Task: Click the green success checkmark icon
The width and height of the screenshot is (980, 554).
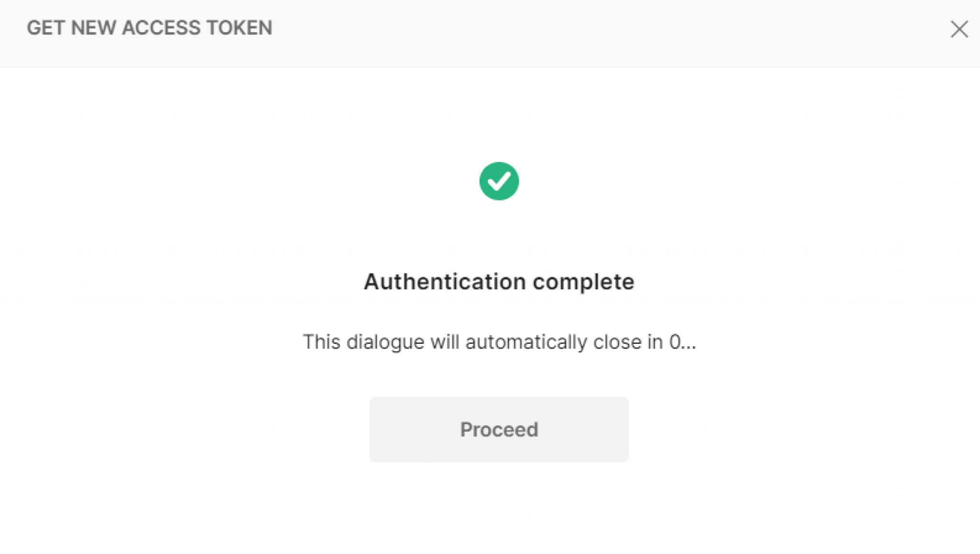Action: 499,181
